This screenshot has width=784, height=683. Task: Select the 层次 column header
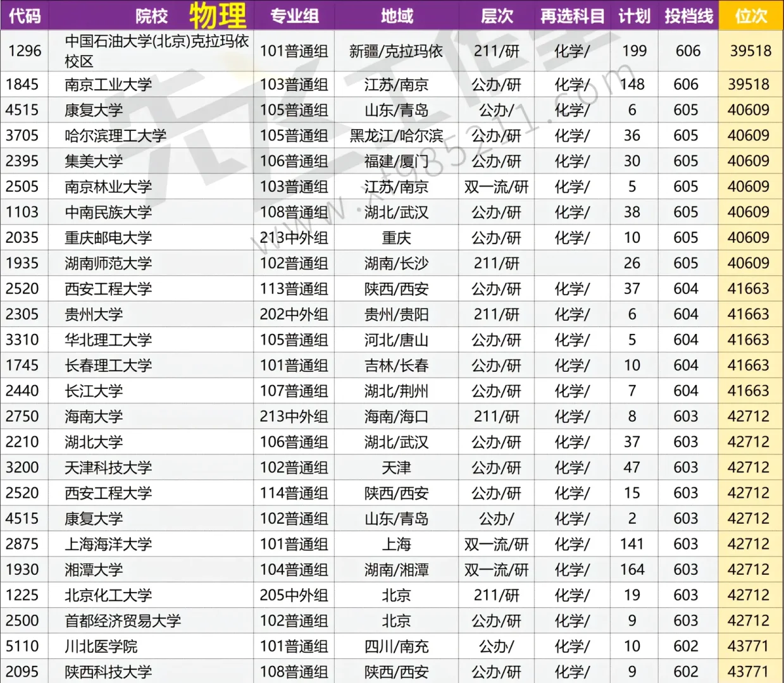[x=497, y=16]
